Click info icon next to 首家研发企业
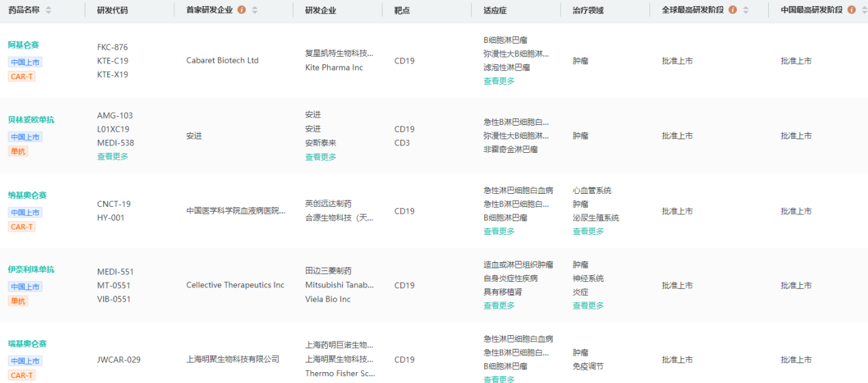Screen dimensions: 868x383 (242, 10)
